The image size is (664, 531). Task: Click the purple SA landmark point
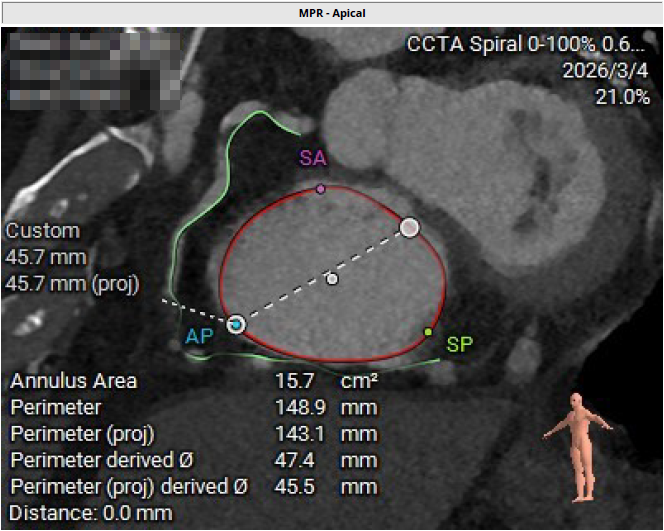pyautogui.click(x=320, y=188)
